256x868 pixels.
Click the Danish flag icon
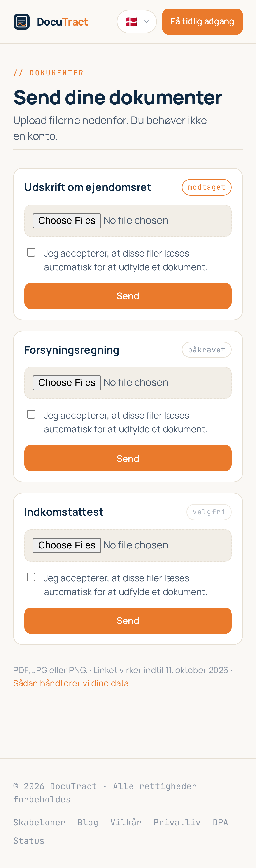pos(131,22)
